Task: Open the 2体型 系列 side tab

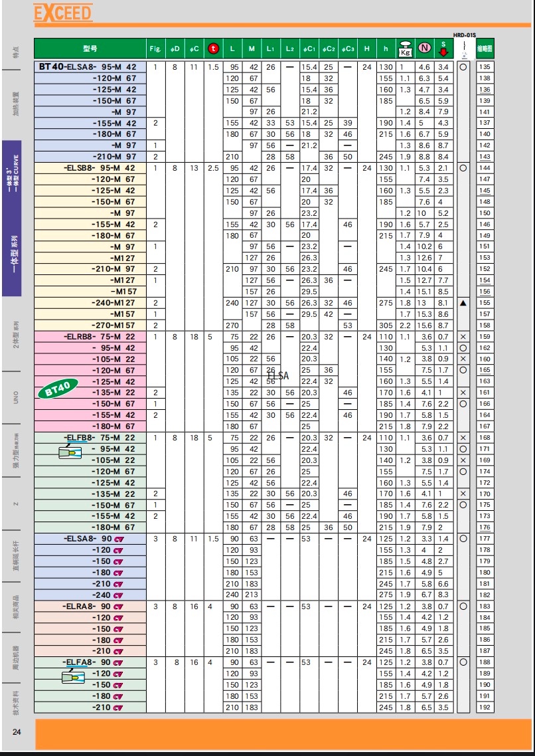Action: coord(17,333)
